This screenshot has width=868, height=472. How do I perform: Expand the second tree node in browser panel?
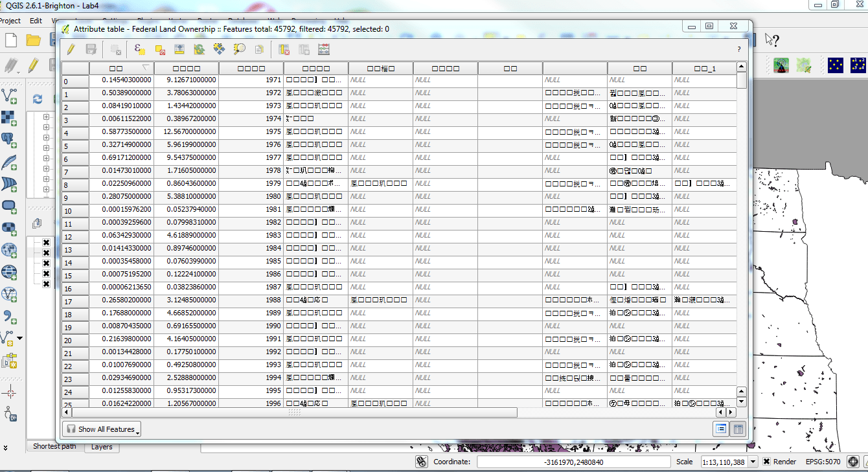(46, 128)
